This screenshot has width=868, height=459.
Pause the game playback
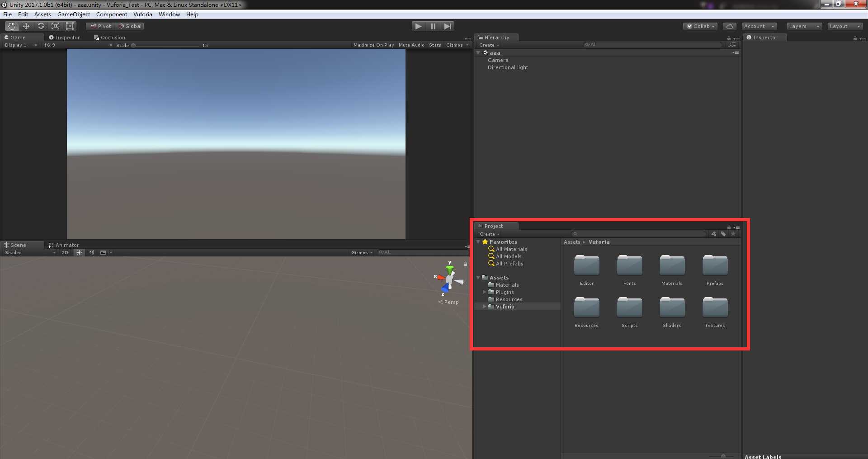(433, 26)
